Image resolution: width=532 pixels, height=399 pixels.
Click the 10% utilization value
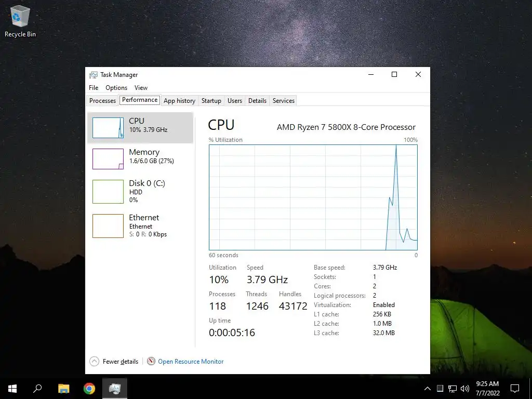pyautogui.click(x=219, y=280)
